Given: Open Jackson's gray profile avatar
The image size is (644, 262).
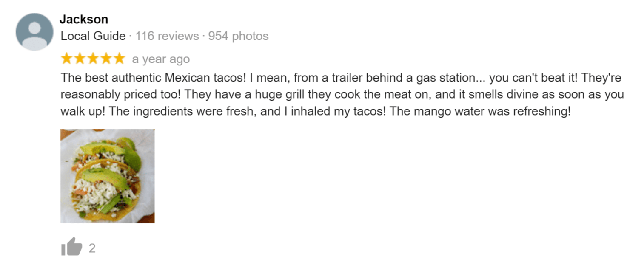Looking at the screenshot, I should tap(34, 32).
